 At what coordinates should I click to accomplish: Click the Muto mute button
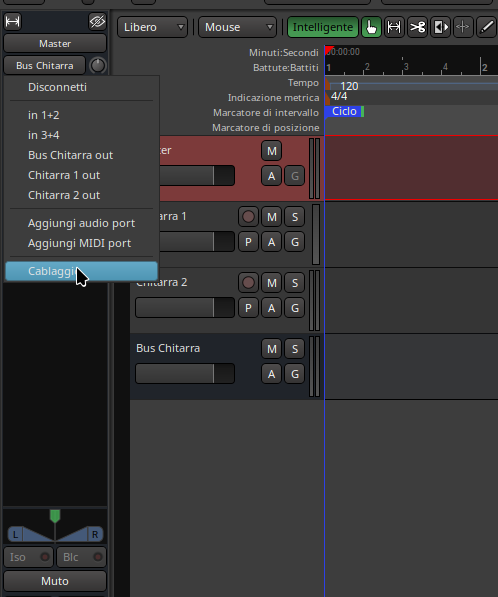[x=55, y=581]
